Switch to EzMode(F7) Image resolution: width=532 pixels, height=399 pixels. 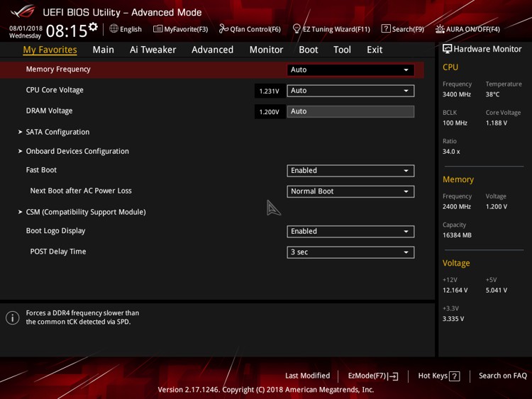[373, 376]
